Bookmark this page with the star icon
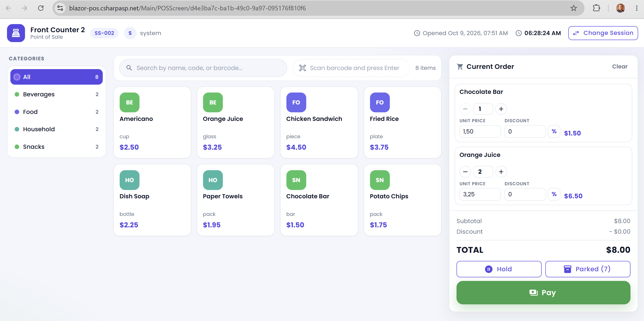644x321 pixels. (573, 8)
